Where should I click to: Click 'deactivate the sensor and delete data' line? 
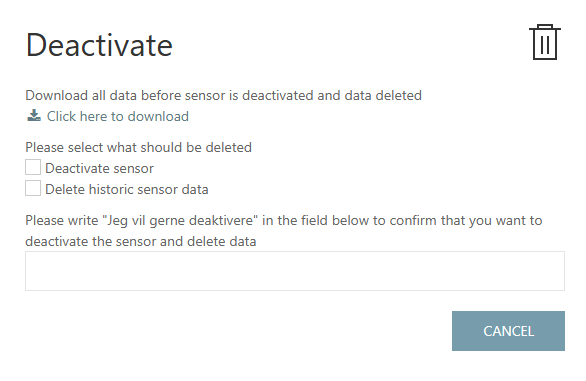(x=141, y=242)
